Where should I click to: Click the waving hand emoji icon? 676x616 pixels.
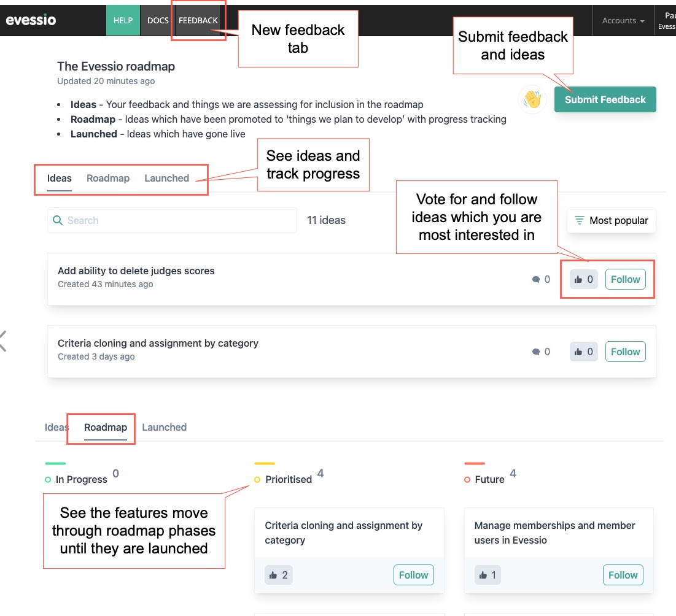[532, 99]
